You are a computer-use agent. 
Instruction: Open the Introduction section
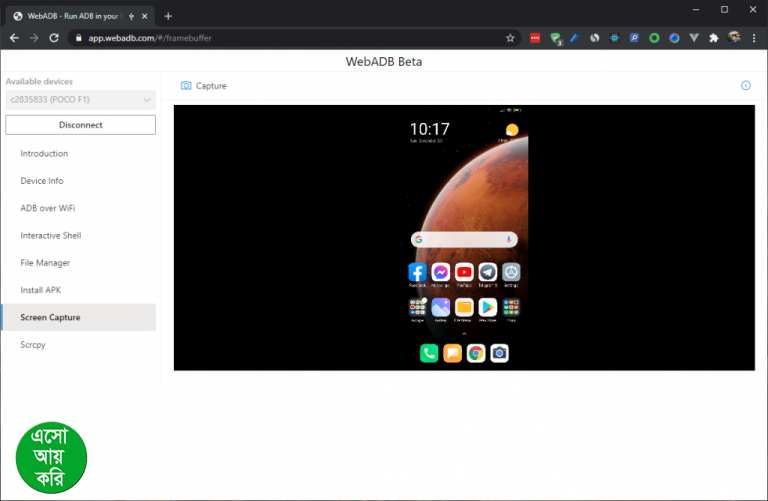[x=44, y=154]
